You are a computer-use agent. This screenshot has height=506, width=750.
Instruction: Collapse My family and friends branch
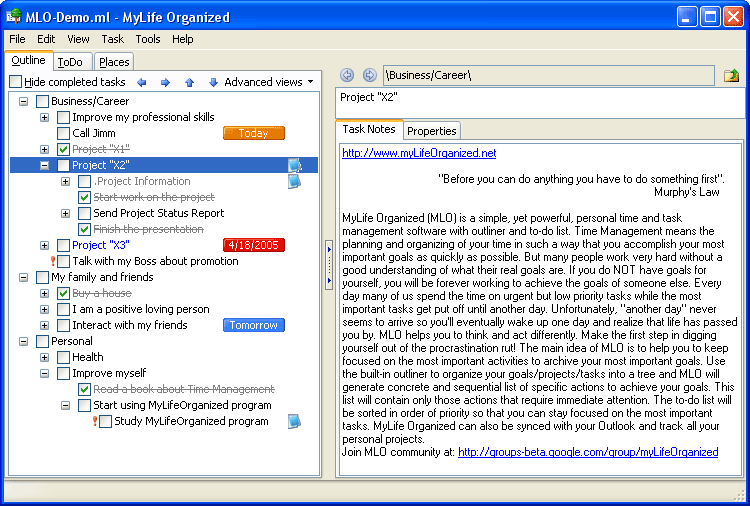[23, 277]
